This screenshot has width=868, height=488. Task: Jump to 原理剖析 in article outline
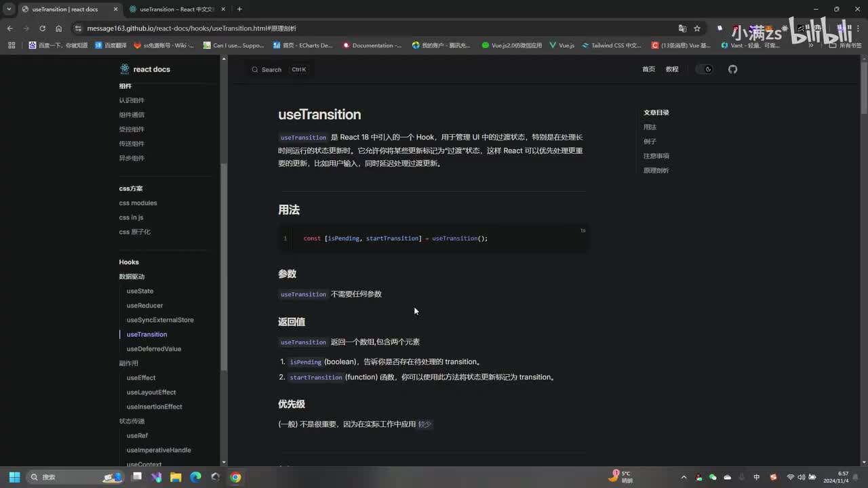656,170
